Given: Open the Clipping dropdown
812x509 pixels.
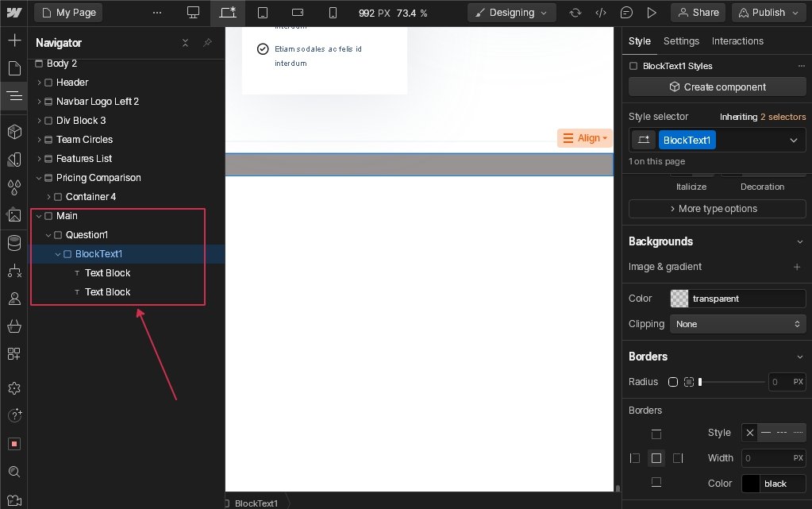Looking at the screenshot, I should [x=737, y=324].
